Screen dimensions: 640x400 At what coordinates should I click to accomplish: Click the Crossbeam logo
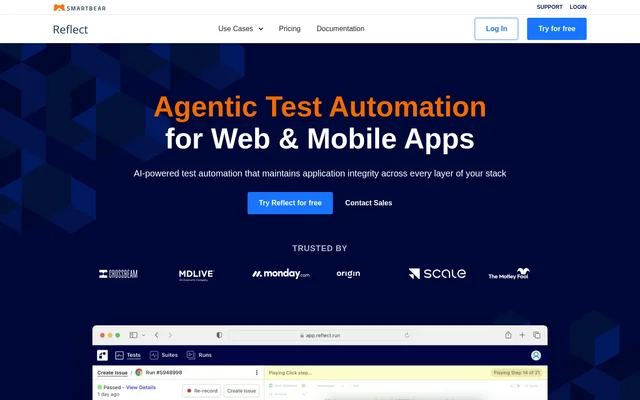tap(118, 274)
